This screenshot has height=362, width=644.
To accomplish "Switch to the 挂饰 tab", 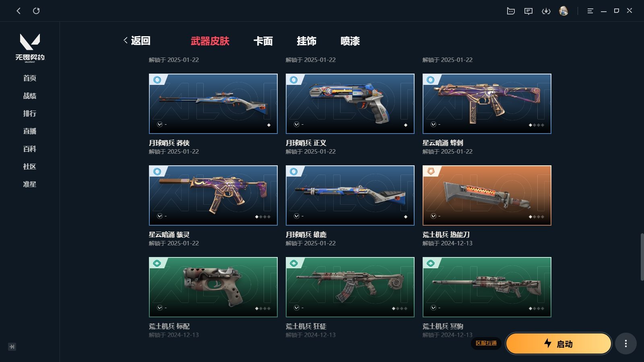I will (307, 41).
